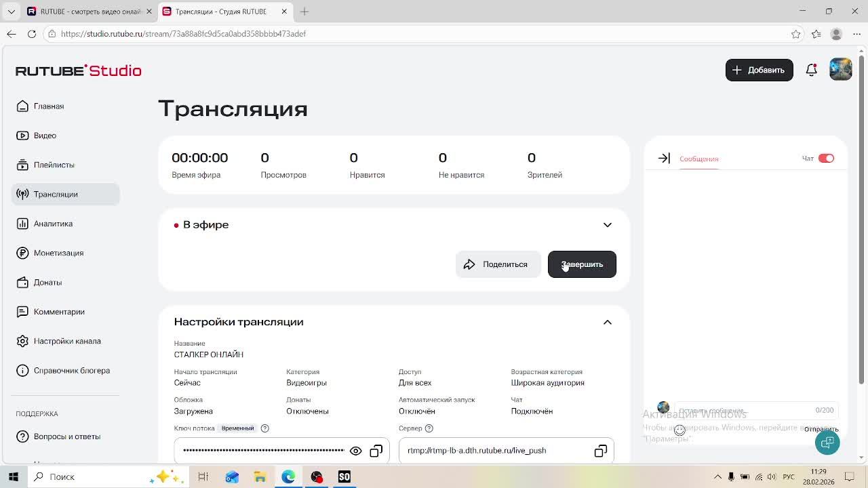This screenshot has height=488, width=868.
Task: Copy the stream key with copy icon
Action: coord(376,451)
